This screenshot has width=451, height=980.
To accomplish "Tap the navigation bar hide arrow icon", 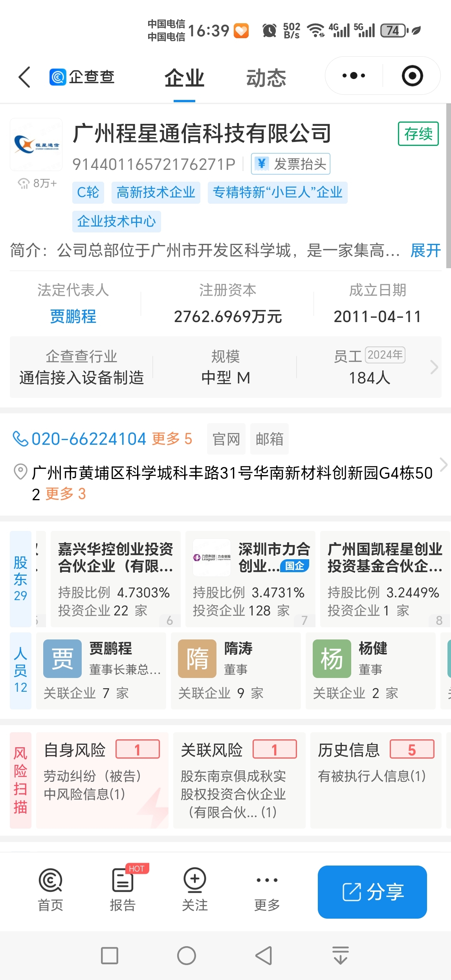I will pos(341,956).
